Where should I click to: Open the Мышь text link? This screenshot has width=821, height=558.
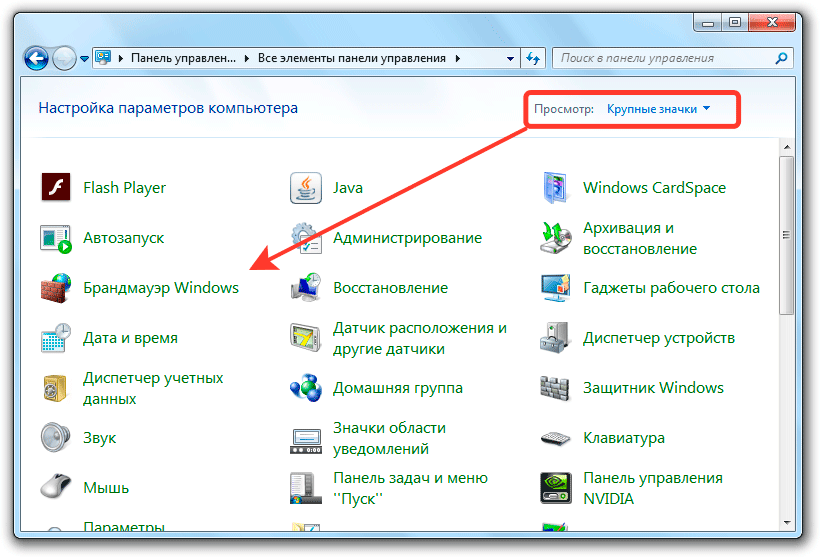tap(106, 488)
